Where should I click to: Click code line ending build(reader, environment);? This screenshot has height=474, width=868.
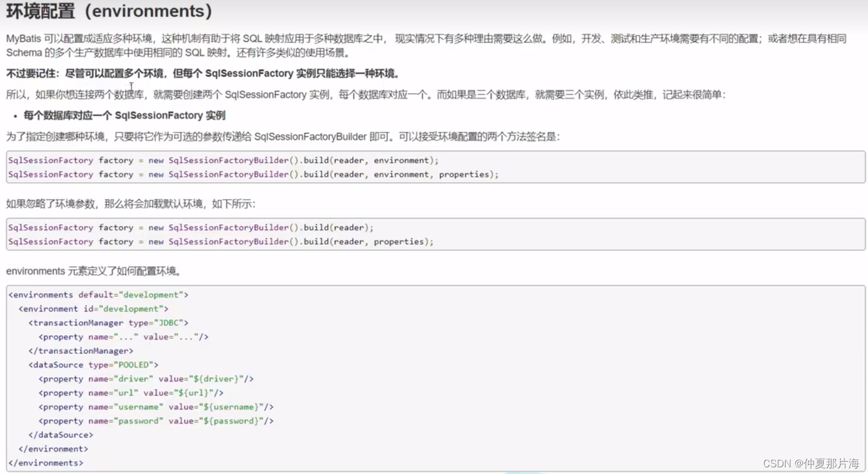[x=223, y=160]
